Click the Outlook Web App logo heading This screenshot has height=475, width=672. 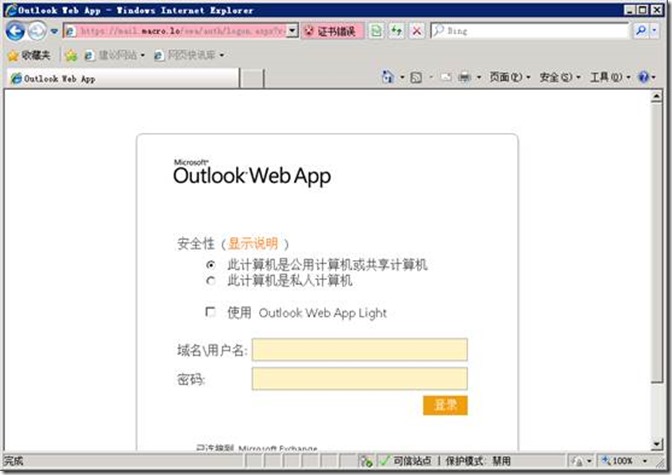tap(252, 172)
